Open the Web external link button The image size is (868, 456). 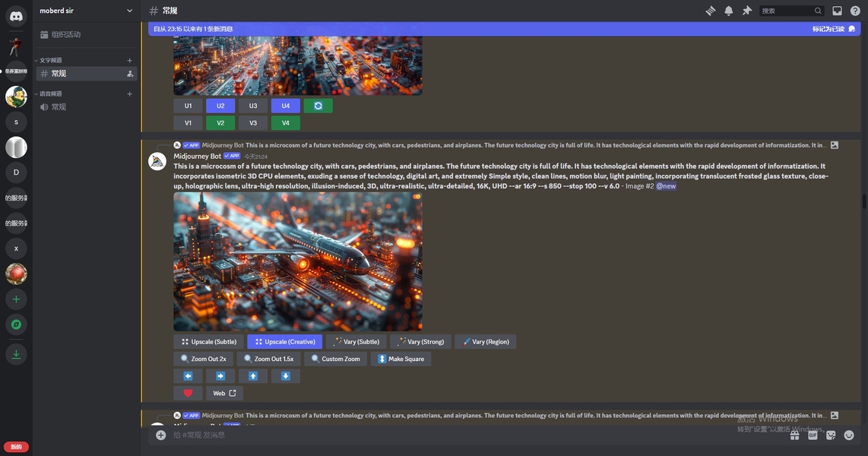pos(224,394)
